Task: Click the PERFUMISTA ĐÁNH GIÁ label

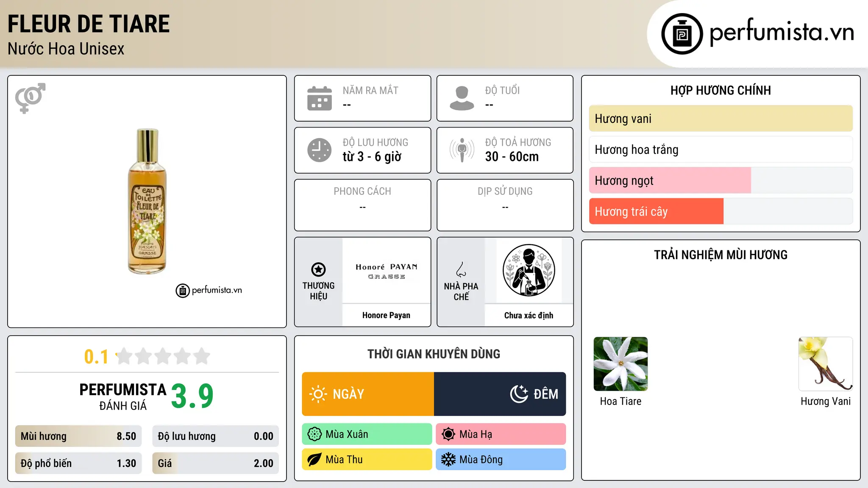Action: coord(123,396)
